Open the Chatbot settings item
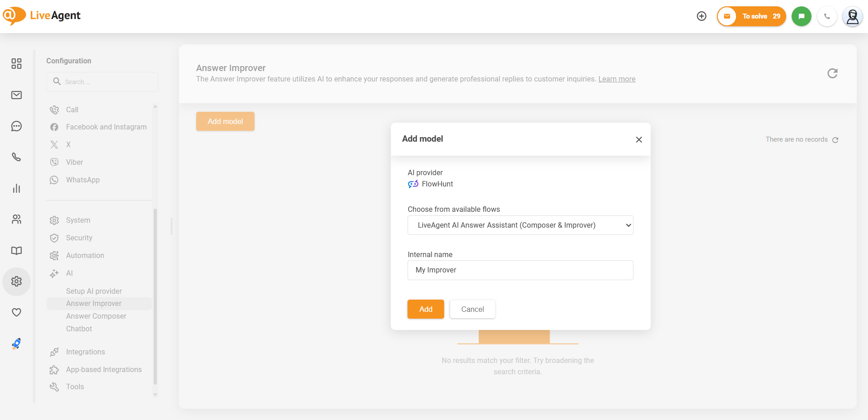This screenshot has width=868, height=420. pyautogui.click(x=79, y=329)
